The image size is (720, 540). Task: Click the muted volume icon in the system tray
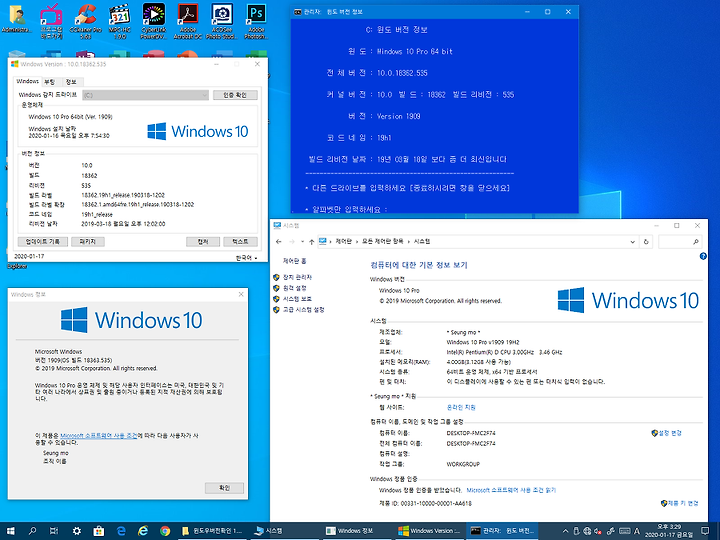point(598,531)
